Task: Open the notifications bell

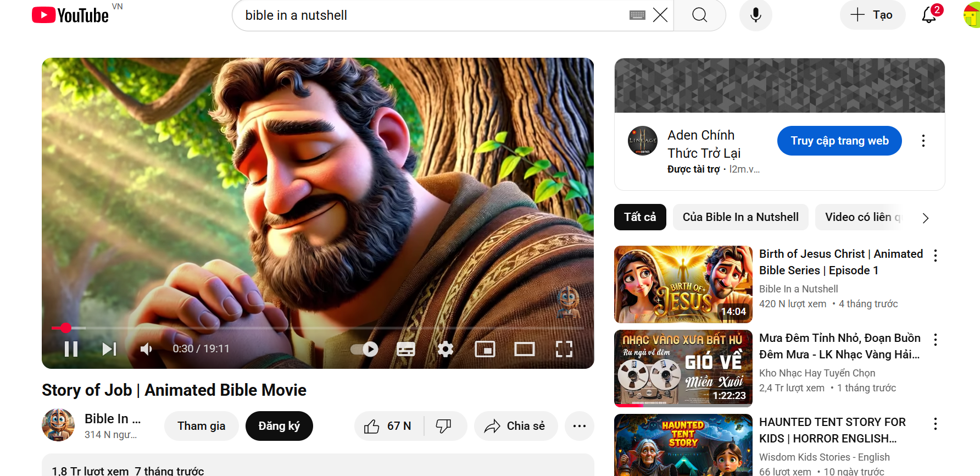Action: click(929, 15)
